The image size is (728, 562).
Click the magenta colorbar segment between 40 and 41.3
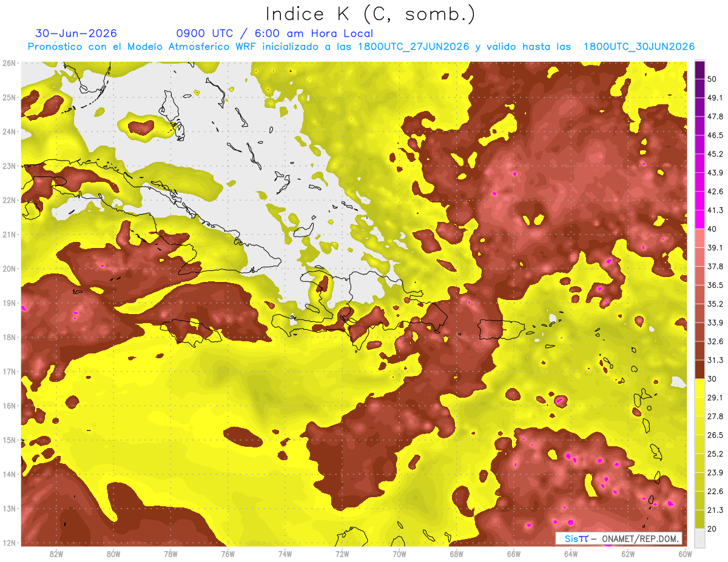coord(699,219)
